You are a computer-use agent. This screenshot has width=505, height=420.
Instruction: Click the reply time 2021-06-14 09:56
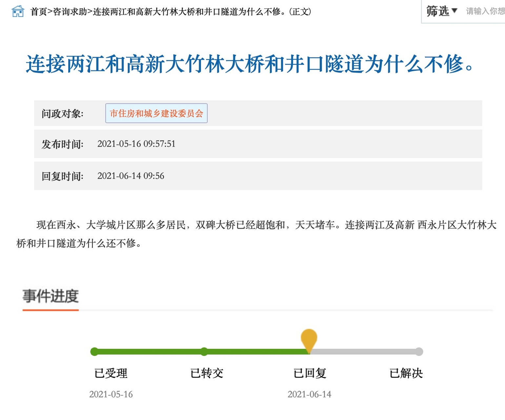point(131,176)
